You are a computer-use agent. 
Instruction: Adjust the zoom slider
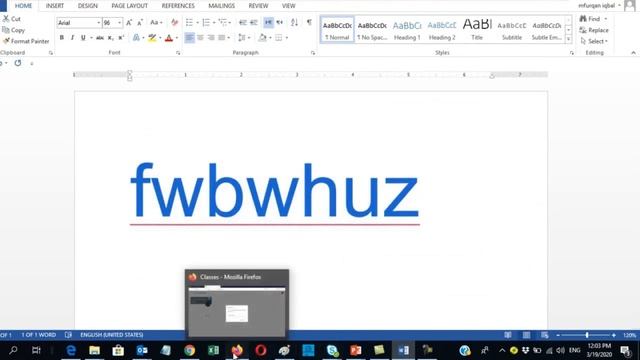click(587, 335)
